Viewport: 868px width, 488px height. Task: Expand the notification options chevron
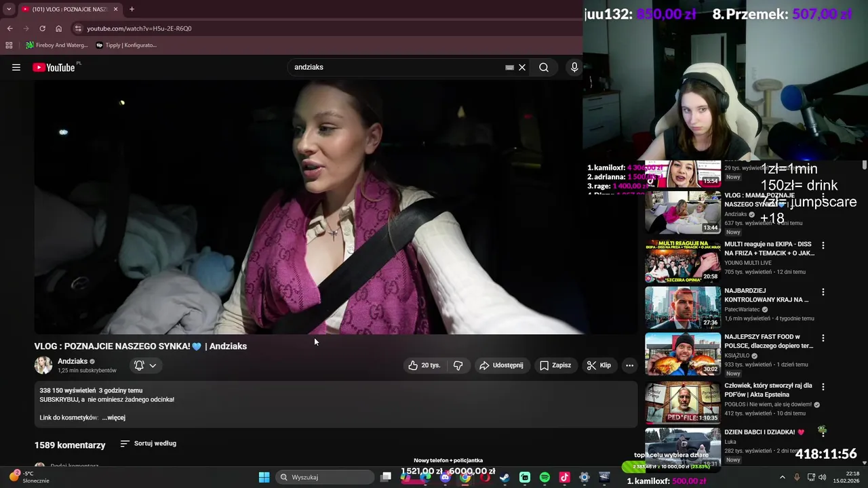point(153,365)
